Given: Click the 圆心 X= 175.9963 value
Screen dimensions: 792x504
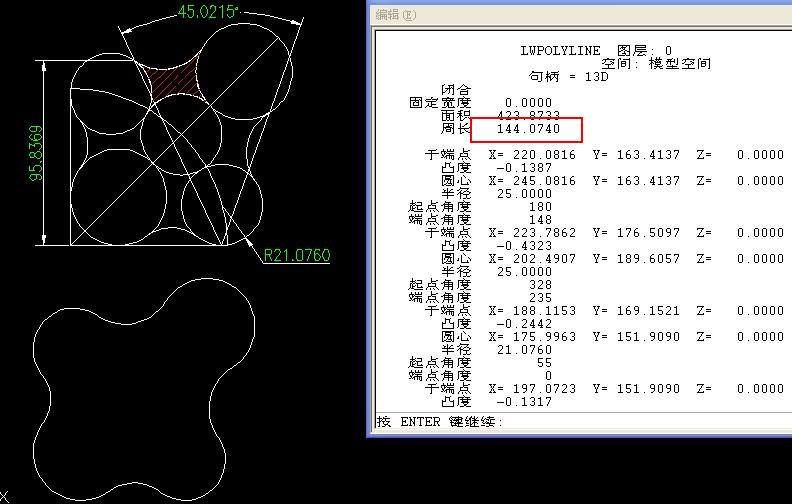Looking at the screenshot, I should tap(532, 337).
